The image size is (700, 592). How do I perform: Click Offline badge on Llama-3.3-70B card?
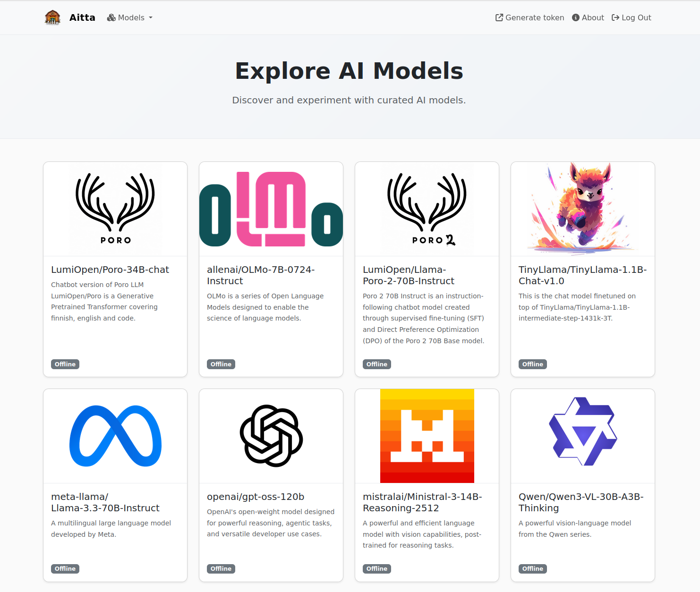[65, 568]
